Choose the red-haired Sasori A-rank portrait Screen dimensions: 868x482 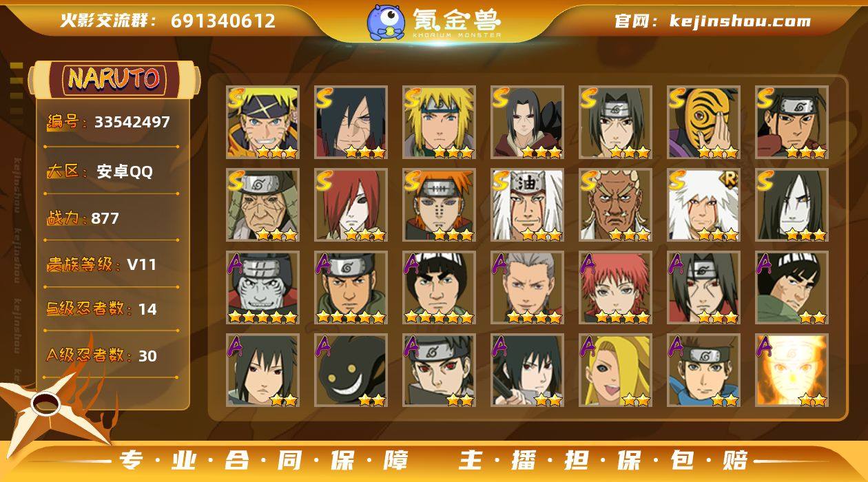click(x=615, y=288)
